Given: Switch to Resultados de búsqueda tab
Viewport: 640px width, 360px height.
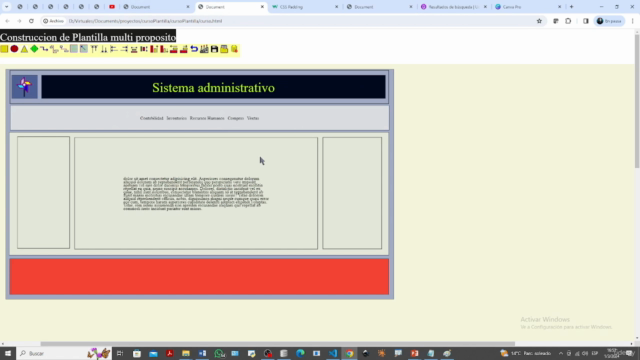Looking at the screenshot, I should [x=454, y=7].
